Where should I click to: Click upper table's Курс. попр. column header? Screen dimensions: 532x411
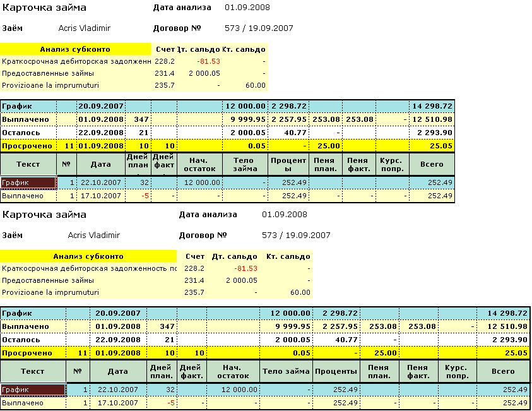[x=392, y=164]
